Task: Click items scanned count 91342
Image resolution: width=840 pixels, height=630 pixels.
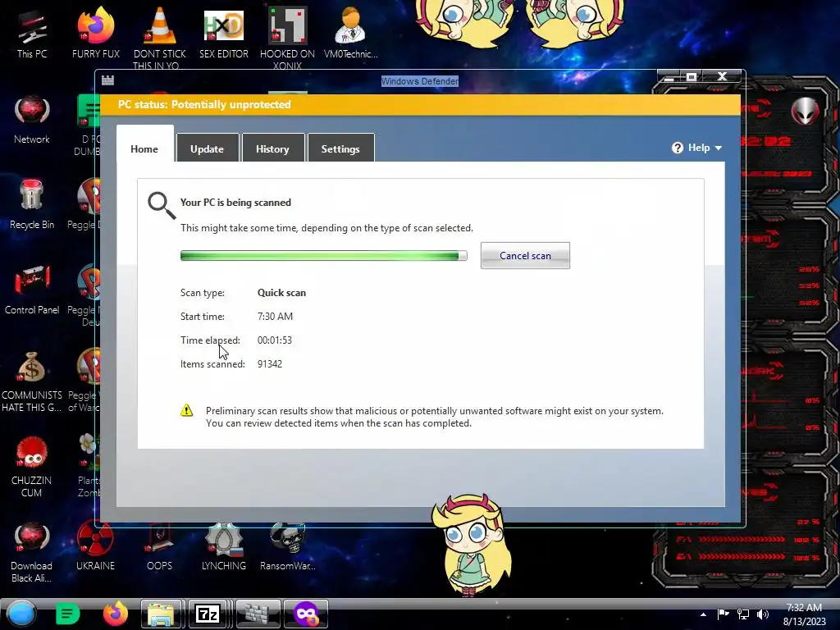Action: pos(269,363)
